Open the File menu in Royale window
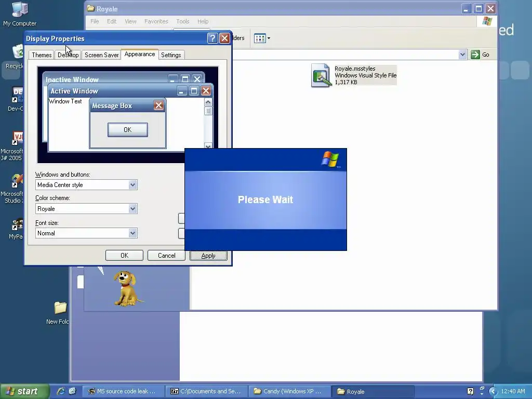532x399 pixels. [x=95, y=21]
